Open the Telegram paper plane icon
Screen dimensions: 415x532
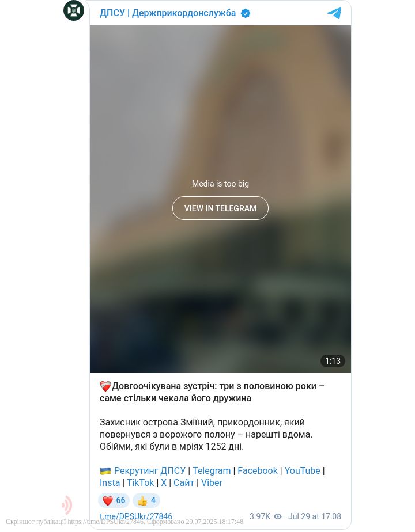point(334,13)
